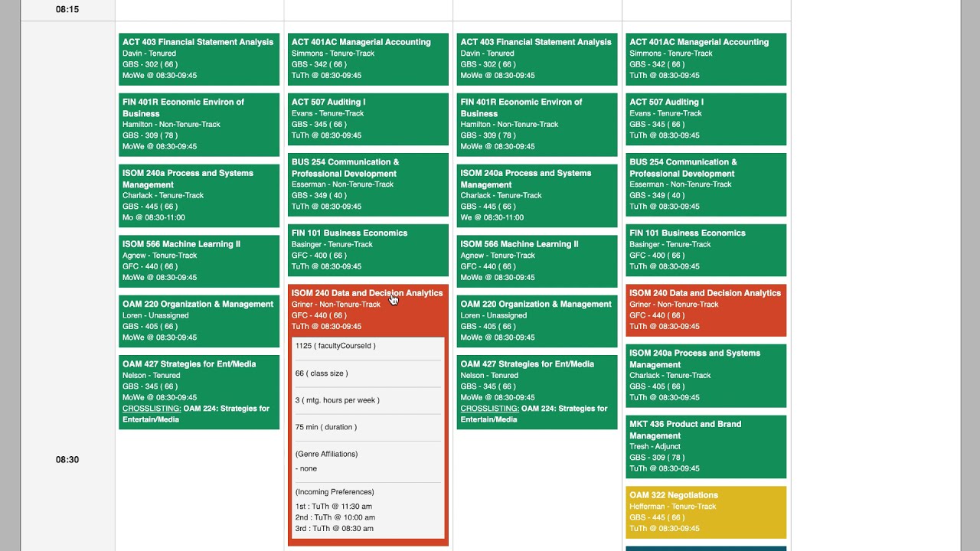Click the expanded ISOM 240 Data and Decision Analytics title
Screen dimensions: 980x551
(367, 293)
